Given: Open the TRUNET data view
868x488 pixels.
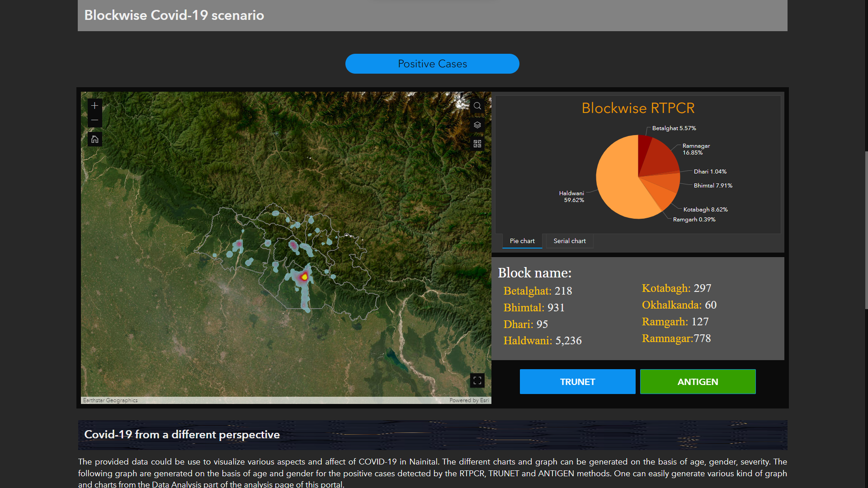Looking at the screenshot, I should click(x=577, y=382).
